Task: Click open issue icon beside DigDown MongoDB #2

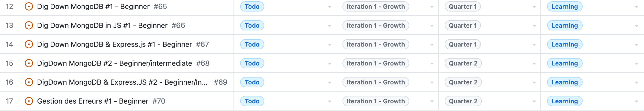Action: click(x=29, y=63)
